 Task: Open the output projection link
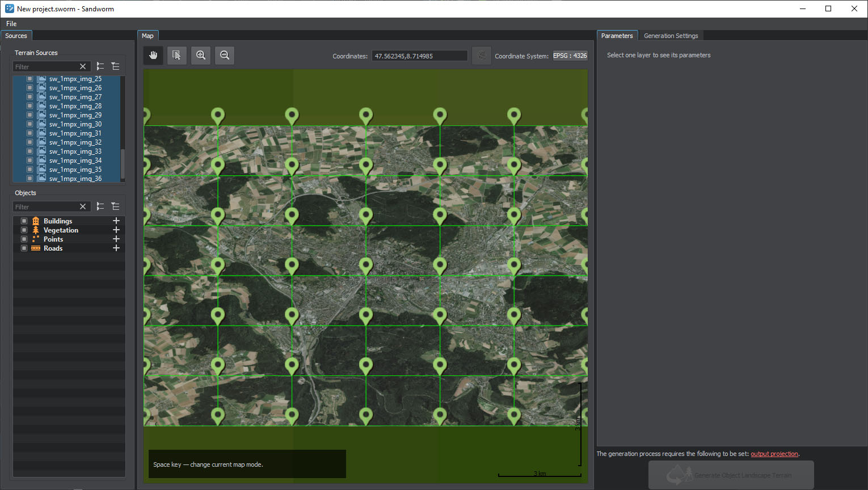coord(774,454)
